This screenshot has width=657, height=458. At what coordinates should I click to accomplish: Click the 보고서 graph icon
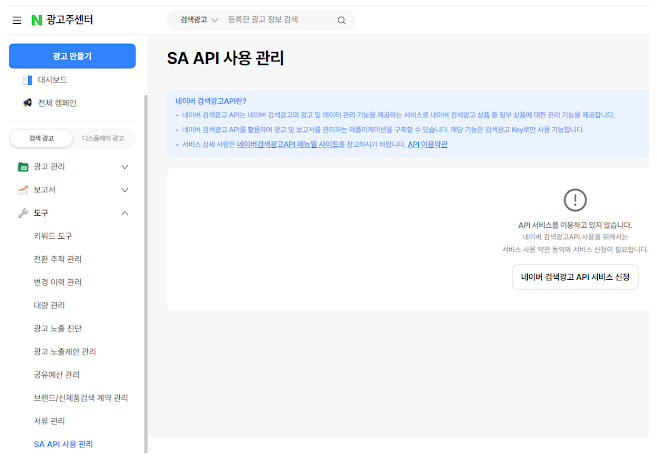[23, 190]
